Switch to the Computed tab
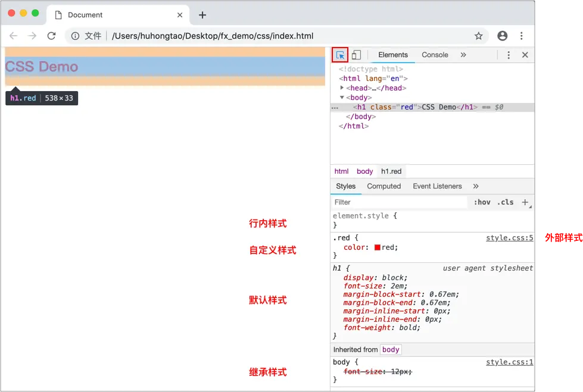Viewport: 583px width, 392px height. coord(384,186)
